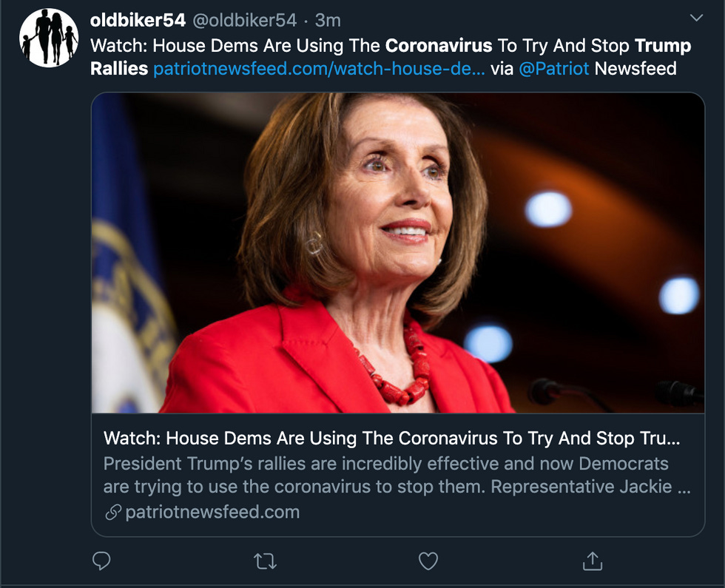Click the bold 'Coronavirus' word in tweet text
Screen dimensions: 725x588
[x=439, y=45]
